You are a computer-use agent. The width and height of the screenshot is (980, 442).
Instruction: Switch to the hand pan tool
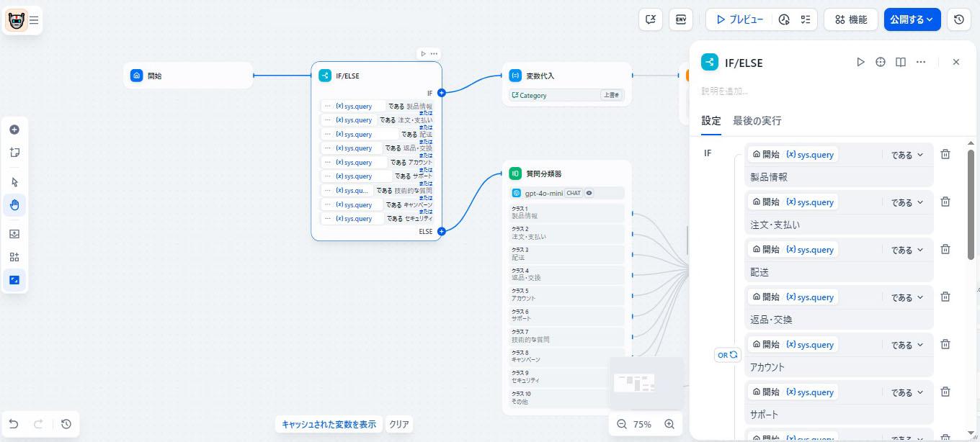tap(14, 205)
